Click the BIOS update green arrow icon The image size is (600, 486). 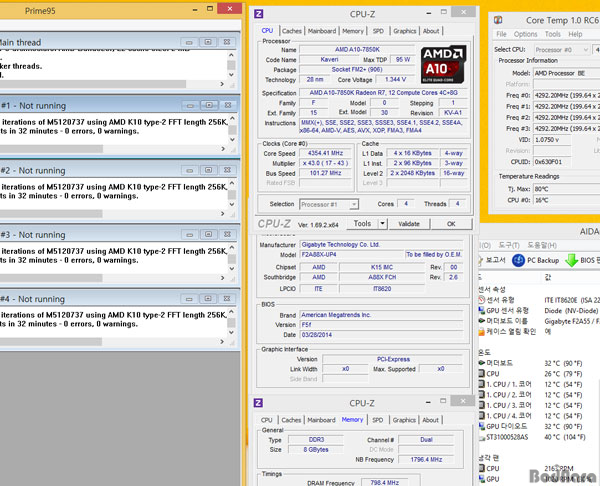point(571,261)
